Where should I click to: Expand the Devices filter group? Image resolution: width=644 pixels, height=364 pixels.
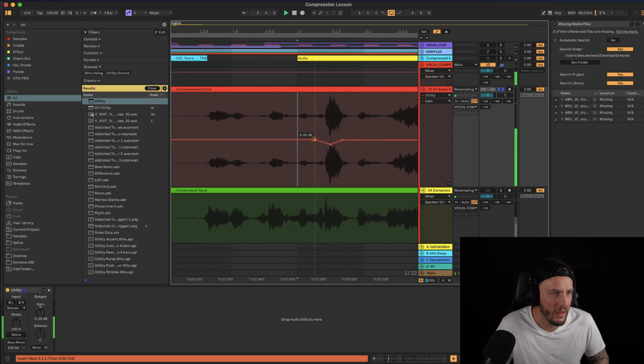click(92, 46)
